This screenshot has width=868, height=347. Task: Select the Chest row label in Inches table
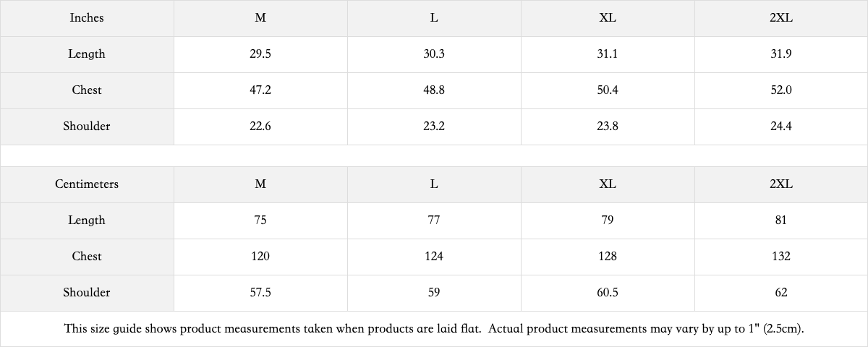pyautogui.click(x=87, y=90)
